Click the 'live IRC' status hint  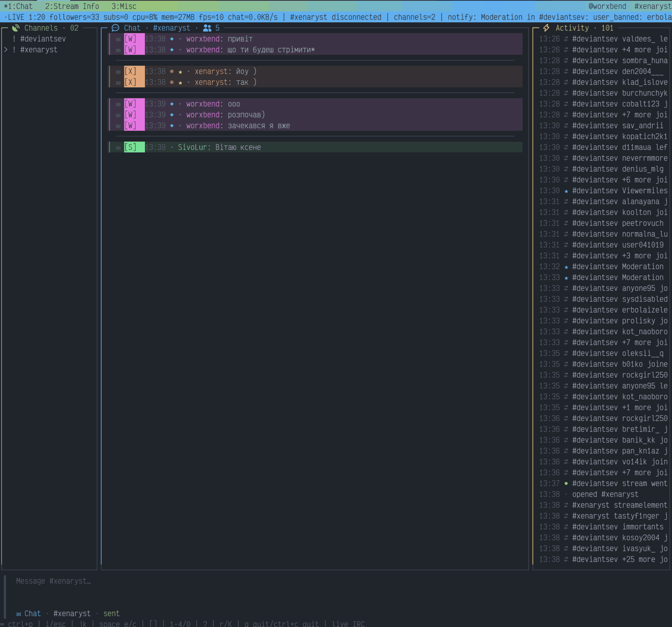(x=348, y=624)
